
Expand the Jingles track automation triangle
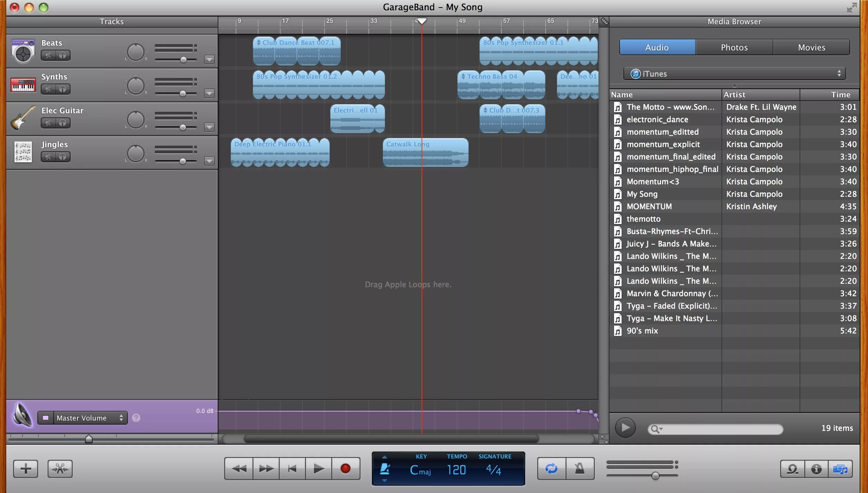(x=209, y=161)
